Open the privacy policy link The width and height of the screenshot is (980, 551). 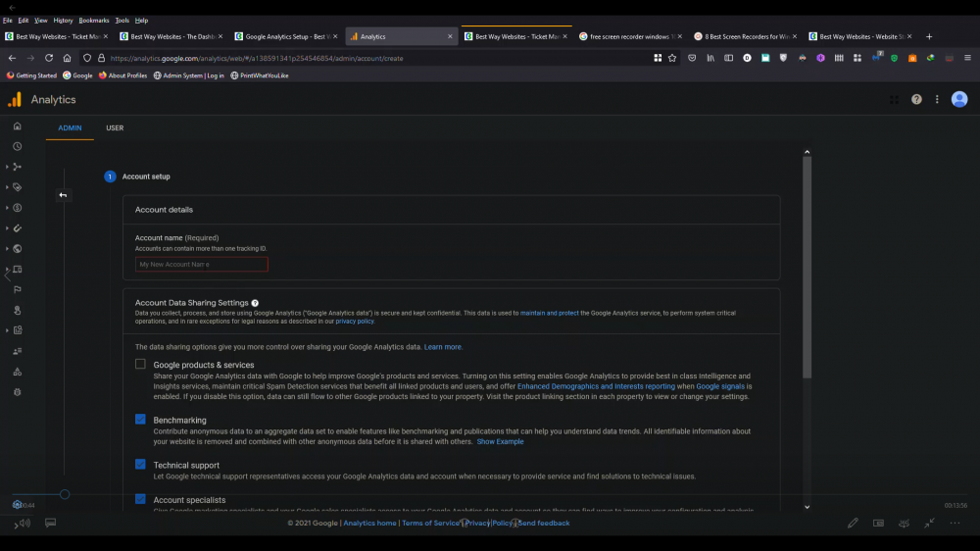point(355,322)
